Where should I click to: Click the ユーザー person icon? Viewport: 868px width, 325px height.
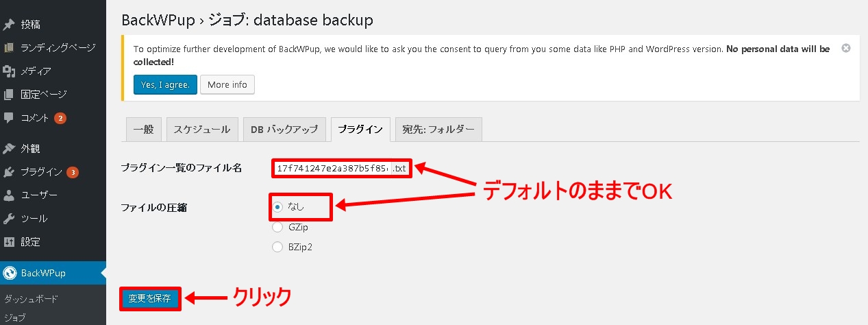(9, 195)
